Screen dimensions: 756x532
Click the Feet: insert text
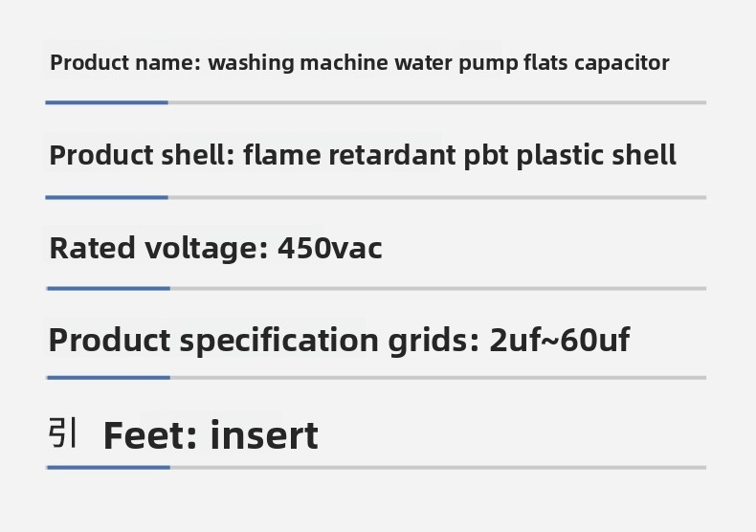[211, 435]
